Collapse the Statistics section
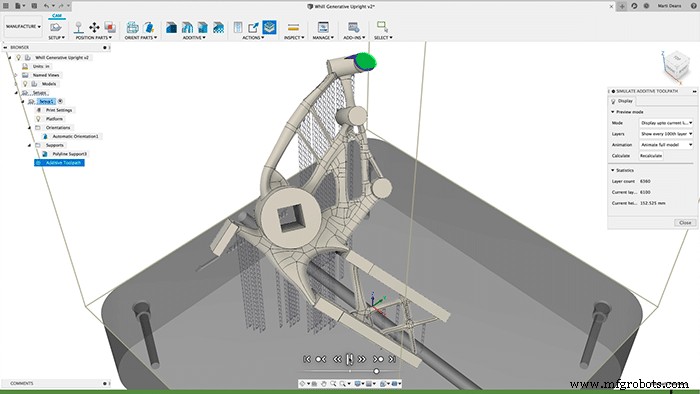 tap(613, 170)
